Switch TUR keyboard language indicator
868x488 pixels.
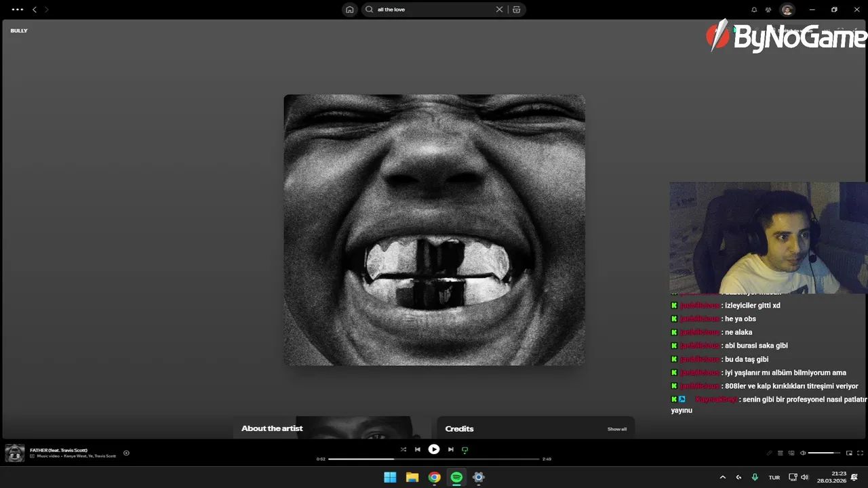(x=774, y=477)
